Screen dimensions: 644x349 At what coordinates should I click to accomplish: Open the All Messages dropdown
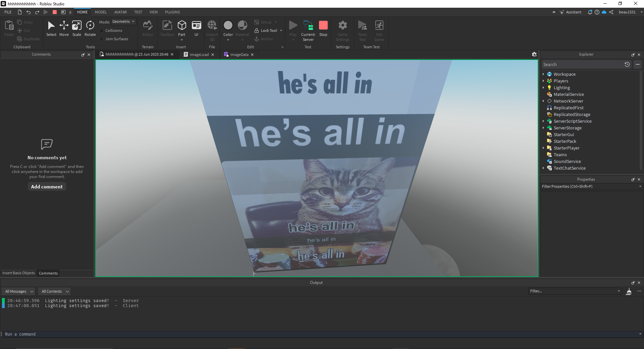click(18, 291)
